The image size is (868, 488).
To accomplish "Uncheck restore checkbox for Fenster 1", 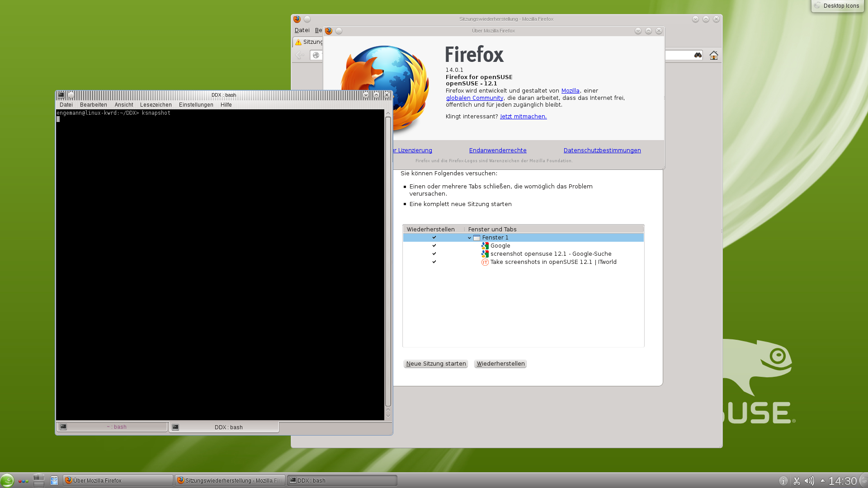I will (434, 238).
